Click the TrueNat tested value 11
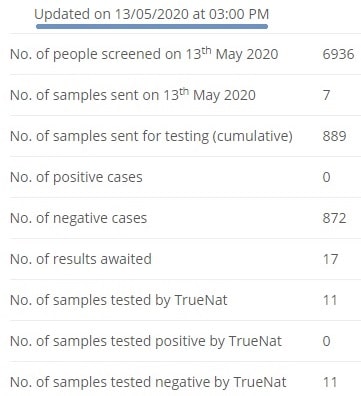The height and width of the screenshot is (396, 361). pos(330,300)
